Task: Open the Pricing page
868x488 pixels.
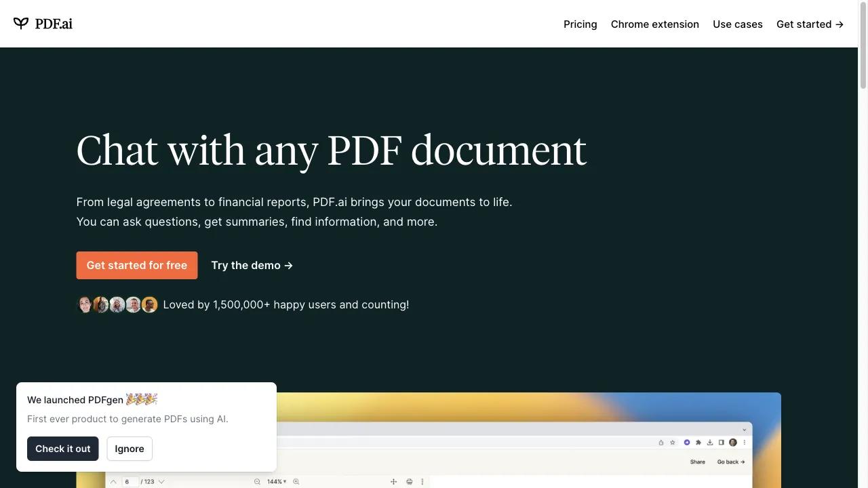Action: pos(580,24)
